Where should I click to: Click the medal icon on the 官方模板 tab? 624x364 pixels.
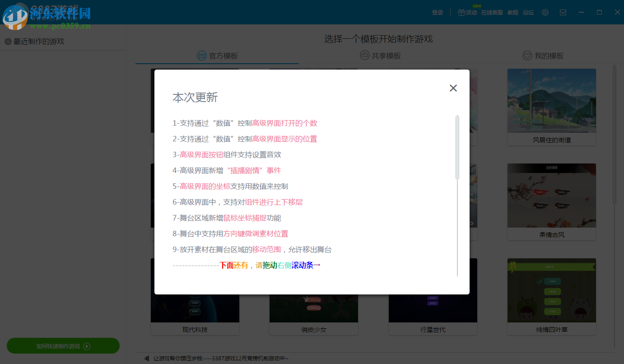201,55
